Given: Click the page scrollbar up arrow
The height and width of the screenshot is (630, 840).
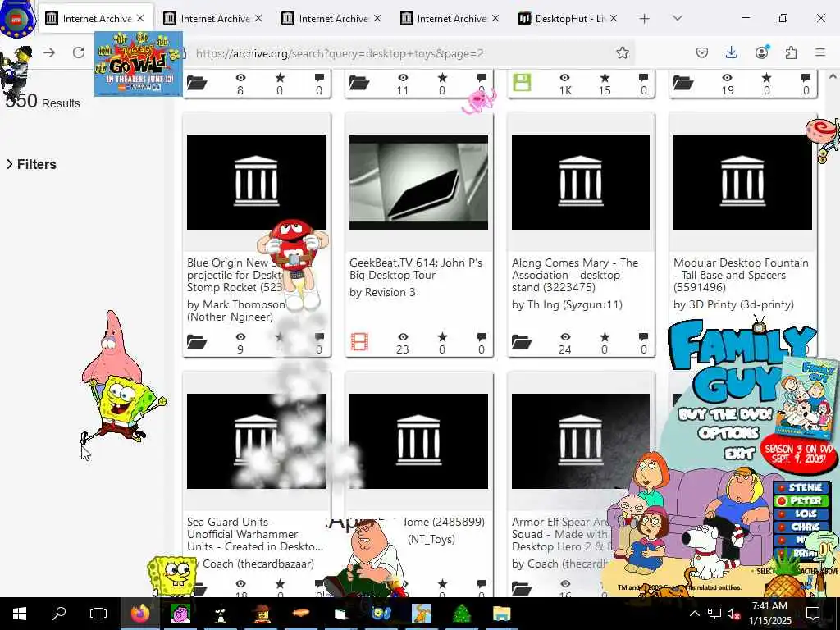Looking at the screenshot, I should tap(833, 76).
